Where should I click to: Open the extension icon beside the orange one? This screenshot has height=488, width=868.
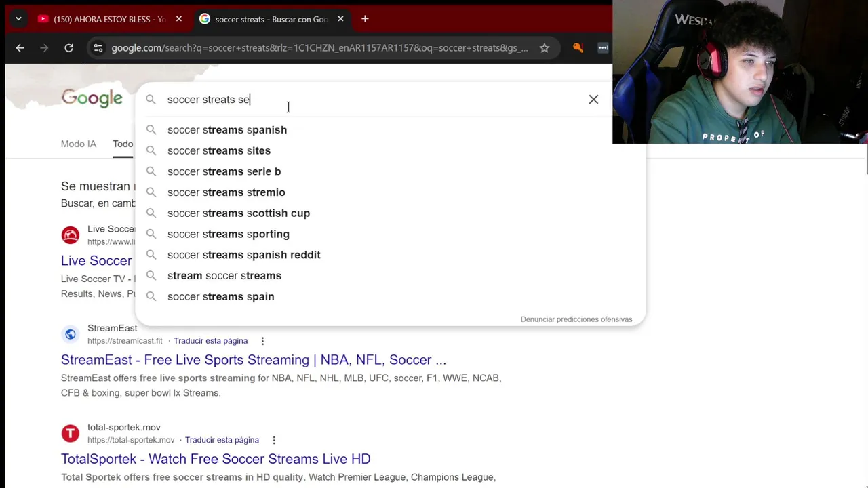coord(602,47)
